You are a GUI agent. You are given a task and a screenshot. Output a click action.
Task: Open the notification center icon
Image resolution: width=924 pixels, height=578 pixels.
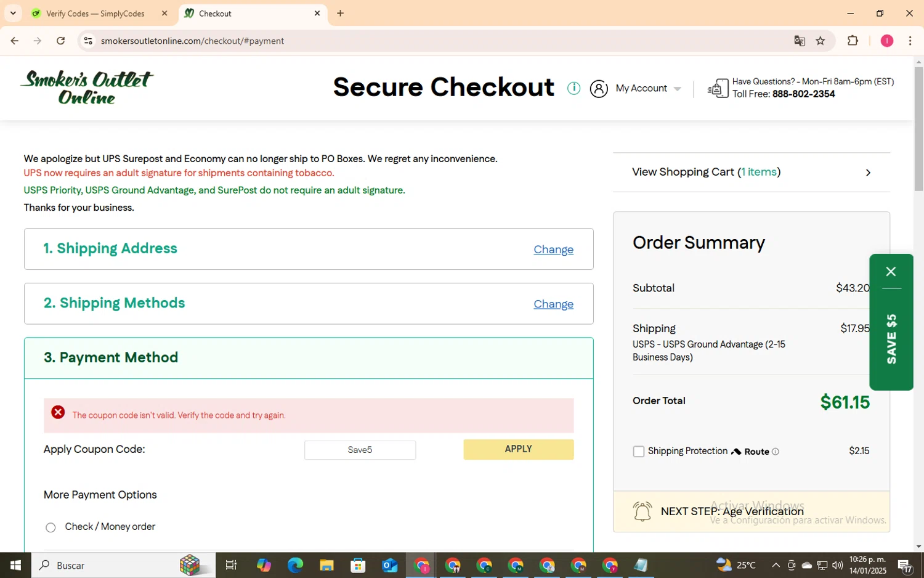[x=906, y=565]
